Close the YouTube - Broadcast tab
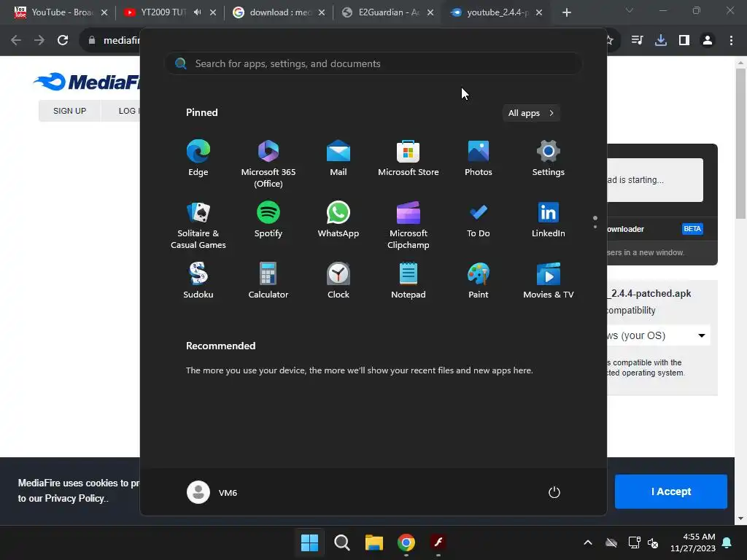 click(x=104, y=12)
